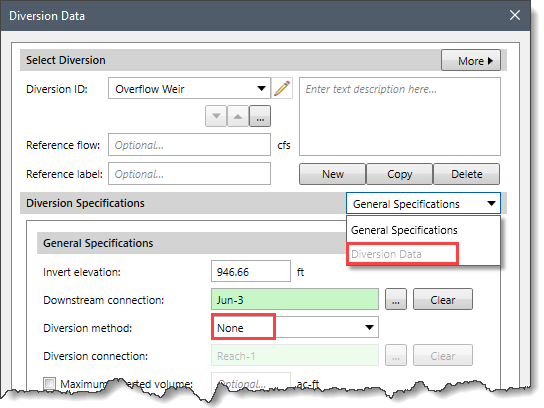Close the Diversion Data dialog
544x408 pixels.
coord(515,15)
